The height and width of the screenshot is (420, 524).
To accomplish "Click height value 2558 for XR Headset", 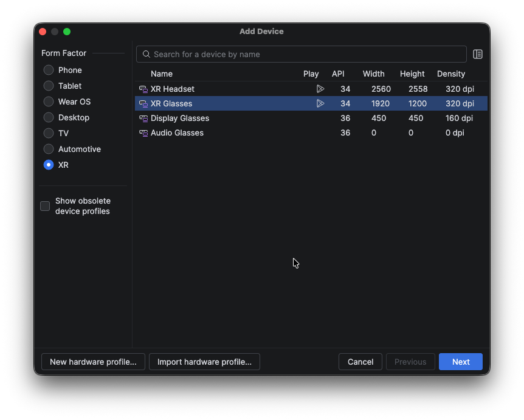I will click(x=418, y=89).
